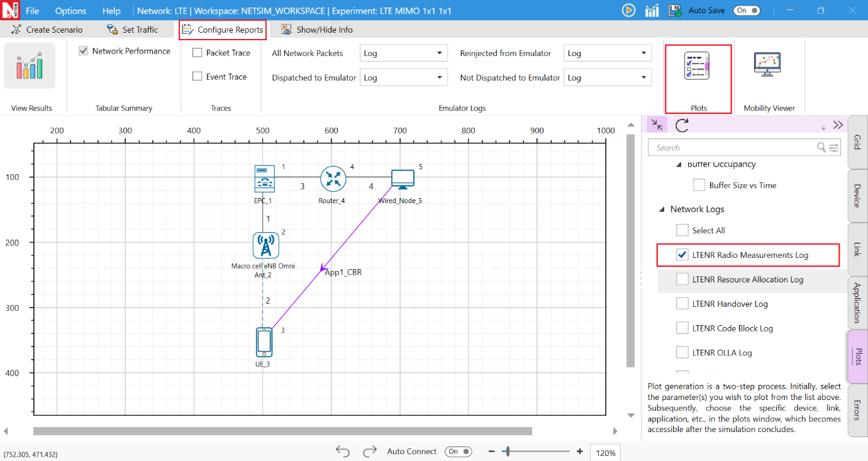868x461 pixels.
Task: Open the Mobility Viewer monitor icon
Action: point(767,65)
